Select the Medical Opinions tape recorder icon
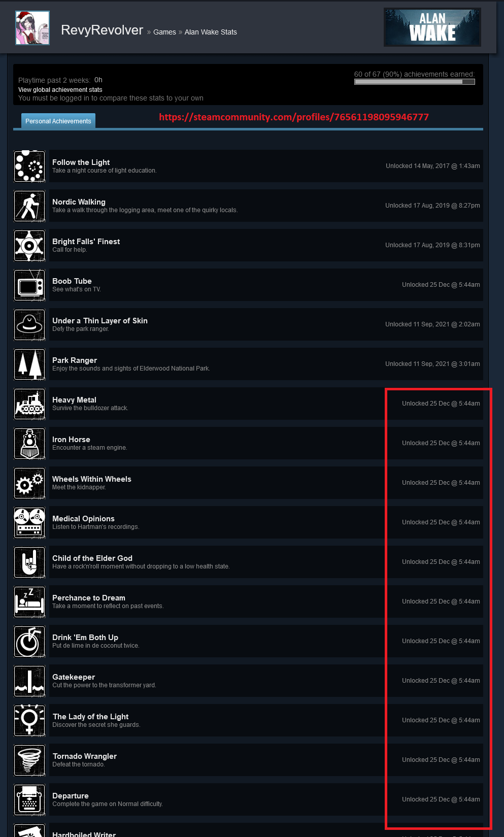The width and height of the screenshot is (504, 837). pos(29,522)
